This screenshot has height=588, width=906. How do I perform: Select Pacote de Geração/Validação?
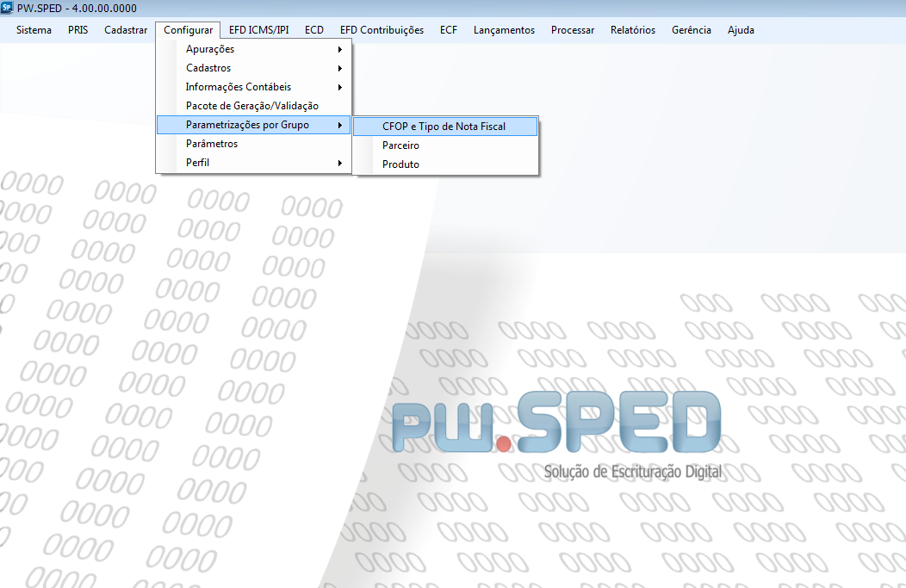point(254,106)
